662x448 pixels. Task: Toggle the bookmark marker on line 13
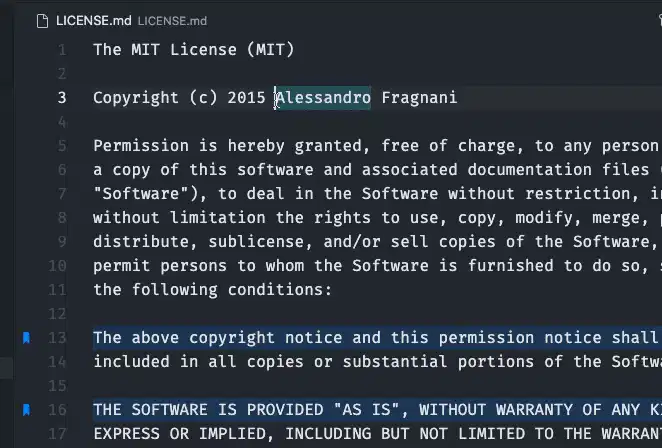(x=26, y=338)
